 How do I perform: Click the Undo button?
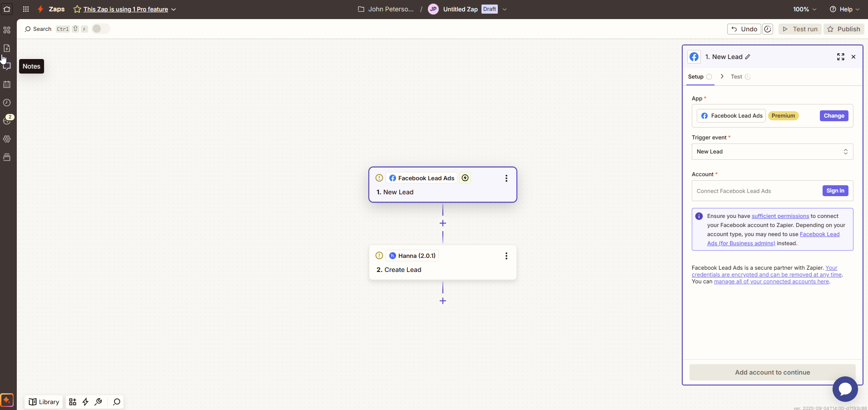[744, 29]
